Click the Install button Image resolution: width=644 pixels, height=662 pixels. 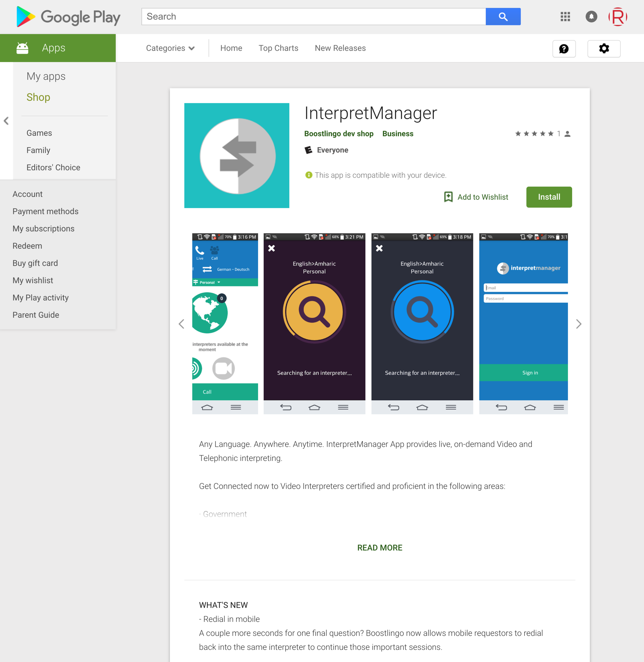tap(549, 197)
